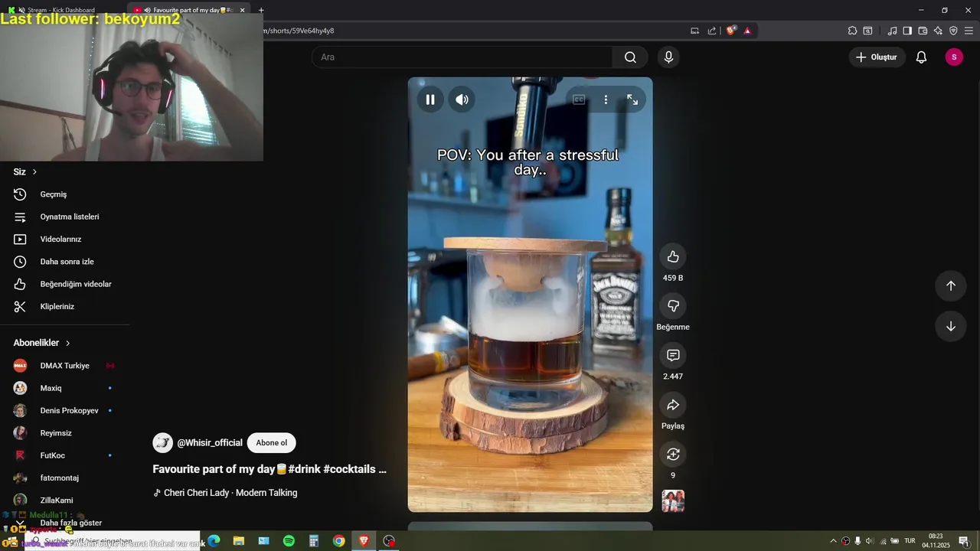Toggle the Brave sidebar panel icon
The image size is (980, 551).
[x=907, y=31]
